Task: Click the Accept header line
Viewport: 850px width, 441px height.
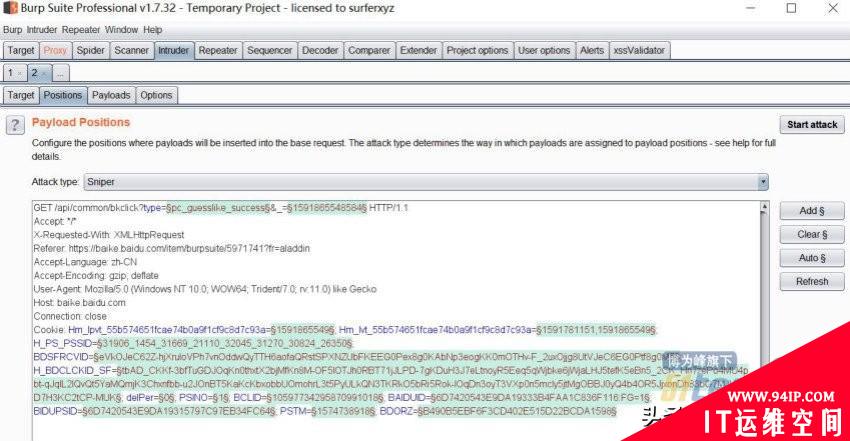Action: [55, 222]
